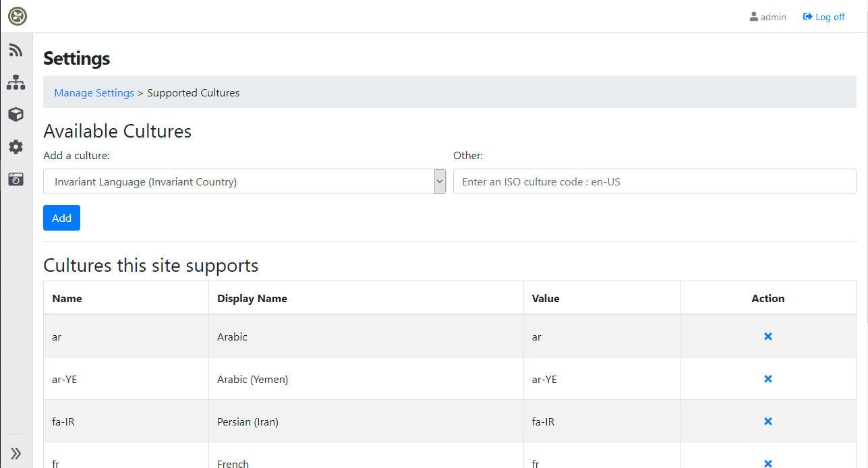Open the RSS feed section in the sidebar
The image size is (868, 468).
[16, 49]
